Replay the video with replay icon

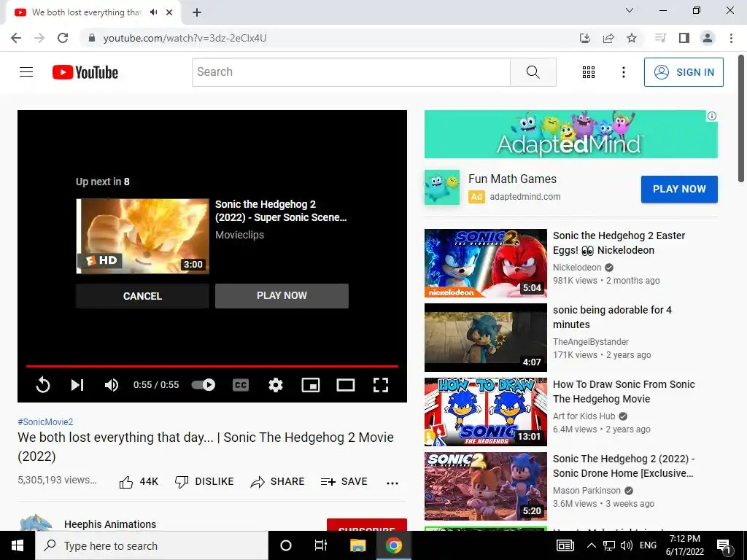point(43,385)
